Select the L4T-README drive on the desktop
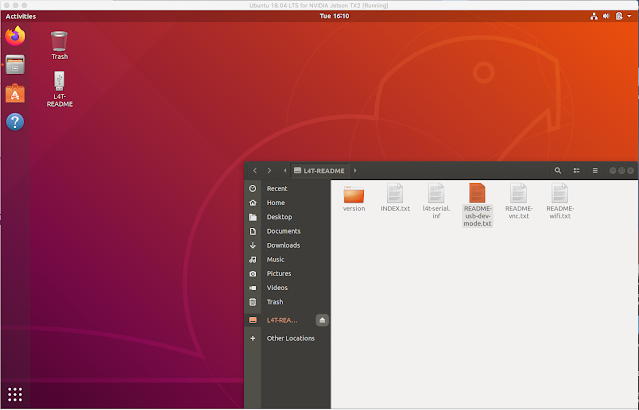 tap(59, 89)
